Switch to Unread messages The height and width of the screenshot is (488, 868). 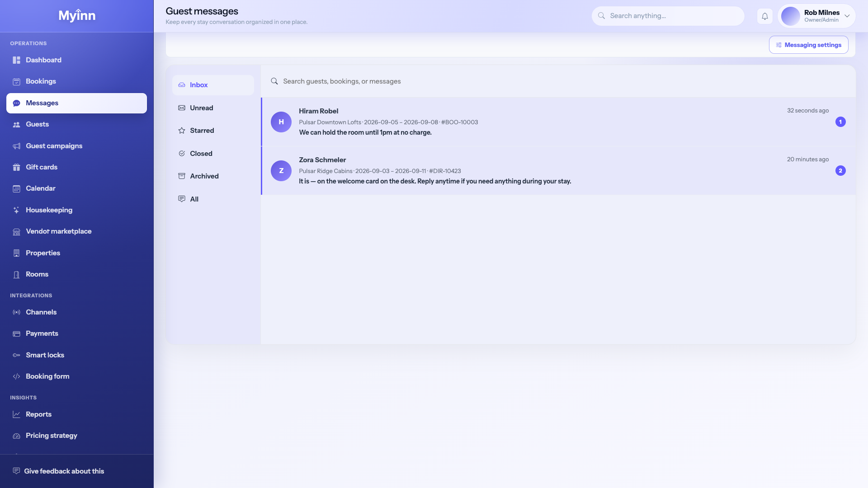213,108
